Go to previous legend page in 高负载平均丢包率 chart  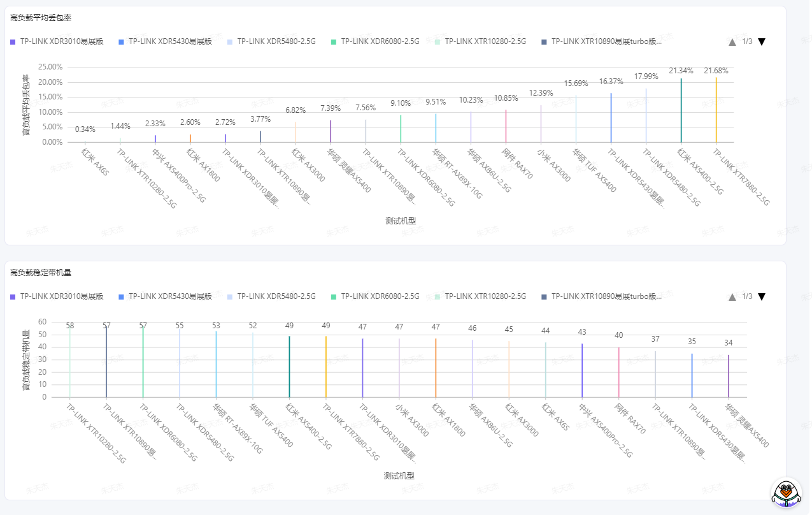pyautogui.click(x=732, y=41)
